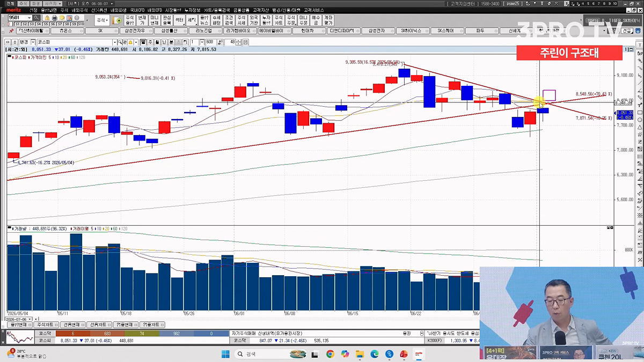644x362 pixels.
Task: Toggle the 분 (minute) period button
Action: coord(171,42)
